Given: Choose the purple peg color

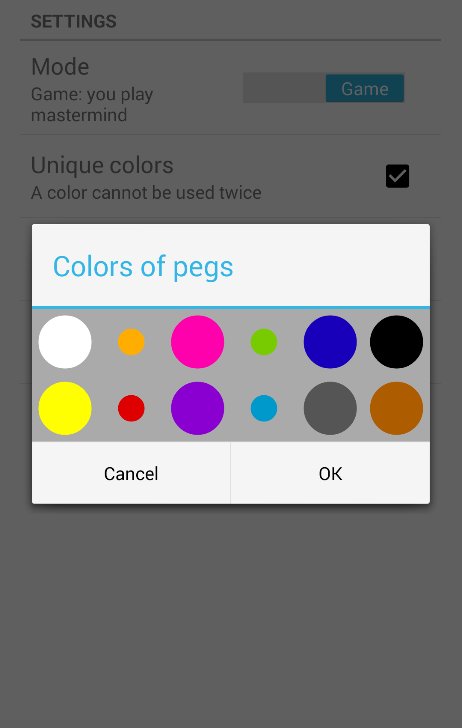Looking at the screenshot, I should 197,408.
